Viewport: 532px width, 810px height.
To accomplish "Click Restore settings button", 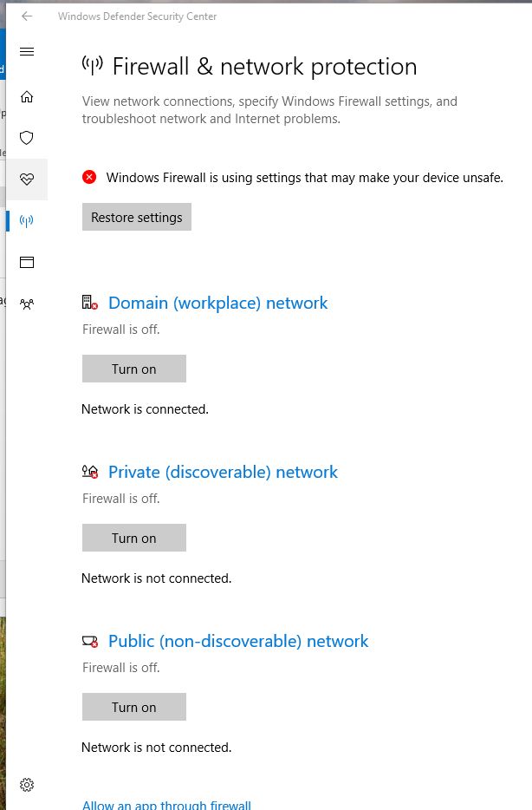I will click(x=137, y=217).
